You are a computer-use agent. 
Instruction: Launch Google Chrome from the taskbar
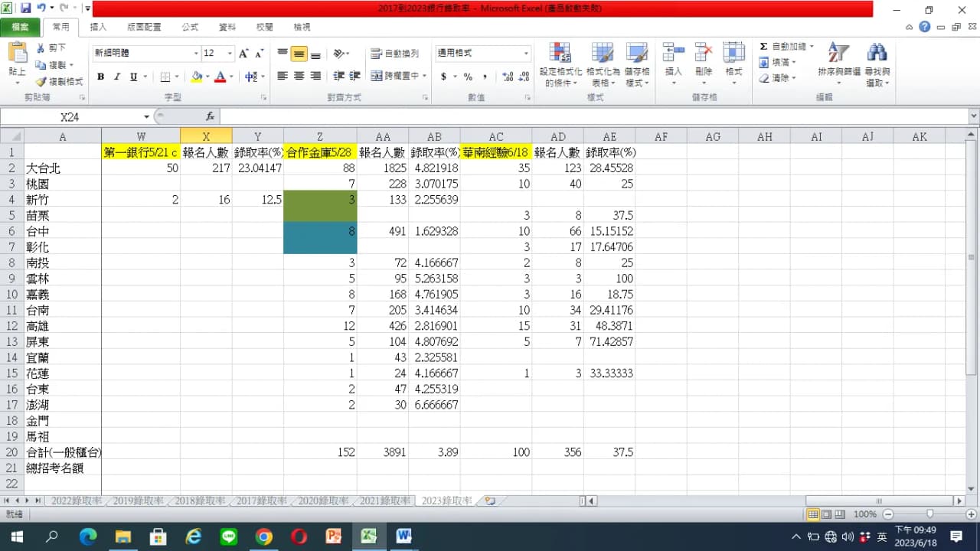click(263, 536)
